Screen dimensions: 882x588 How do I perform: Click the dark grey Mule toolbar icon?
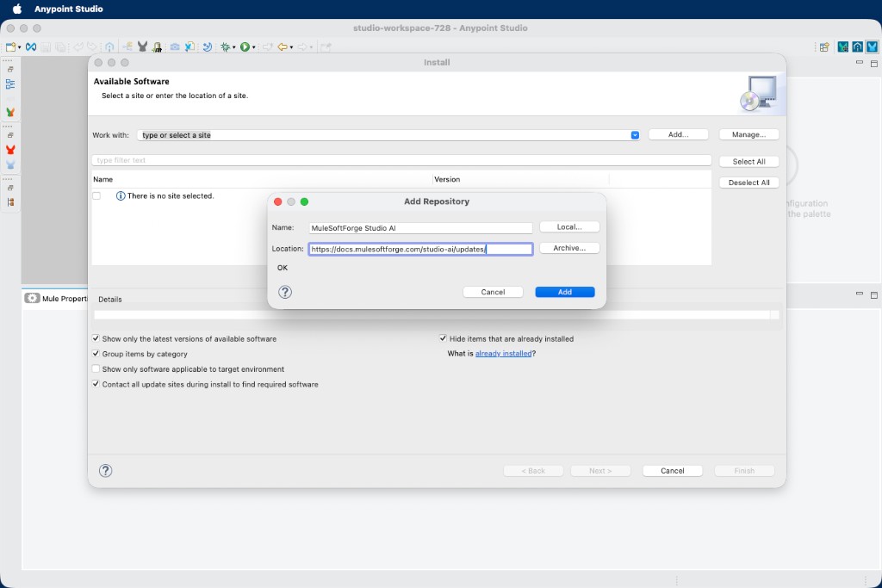coord(142,47)
